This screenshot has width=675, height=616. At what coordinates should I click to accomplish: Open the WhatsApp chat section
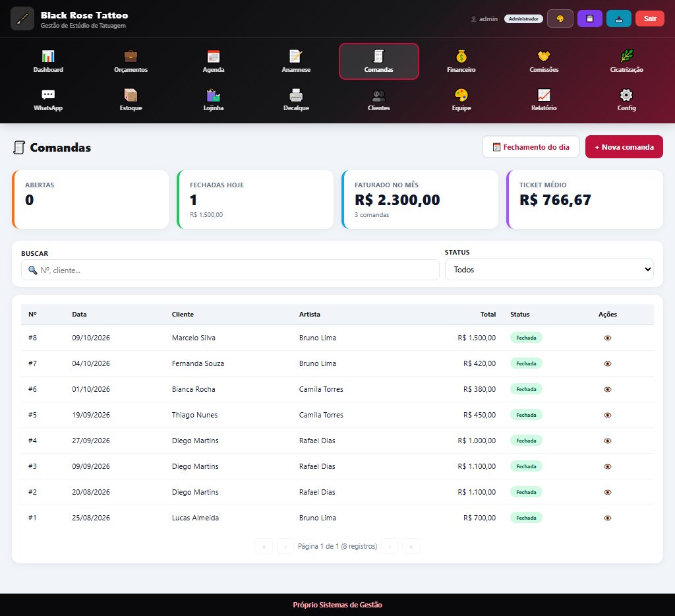pyautogui.click(x=48, y=100)
